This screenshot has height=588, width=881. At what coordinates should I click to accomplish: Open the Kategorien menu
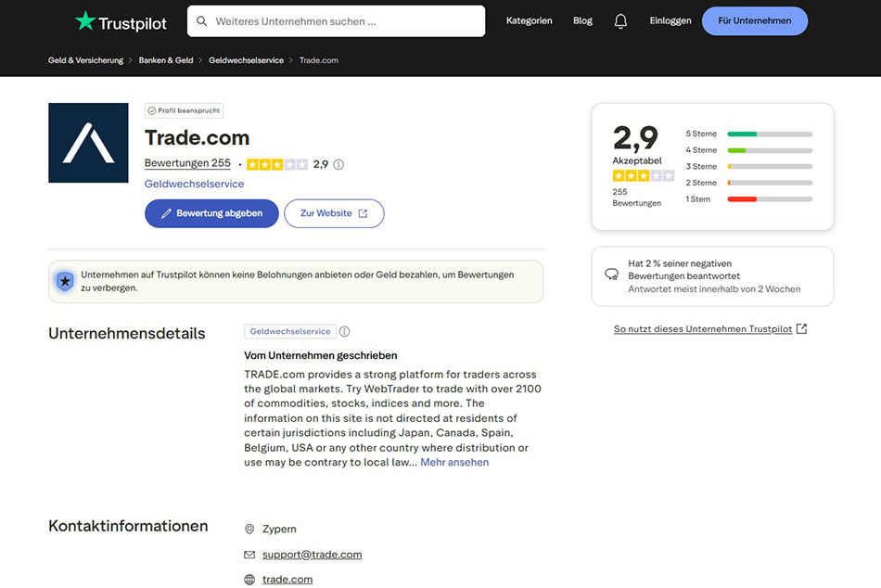(x=529, y=20)
